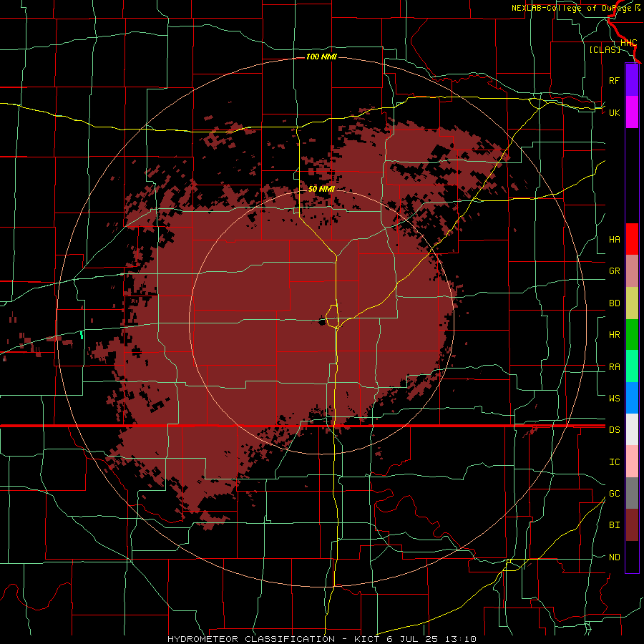
Task: Click the BD legend label
Action: [x=614, y=303]
